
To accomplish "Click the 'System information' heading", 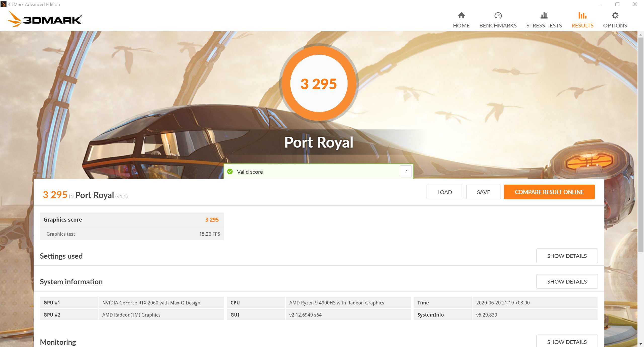I will [x=71, y=282].
